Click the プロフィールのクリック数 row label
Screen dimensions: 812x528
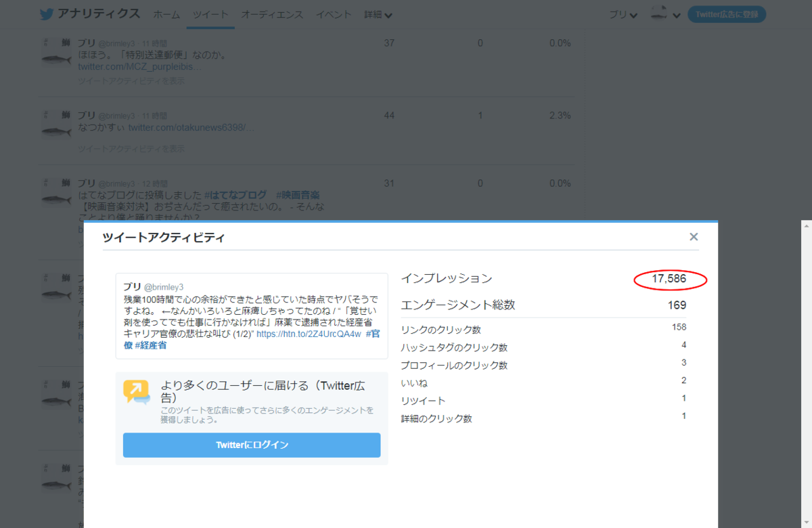point(454,366)
